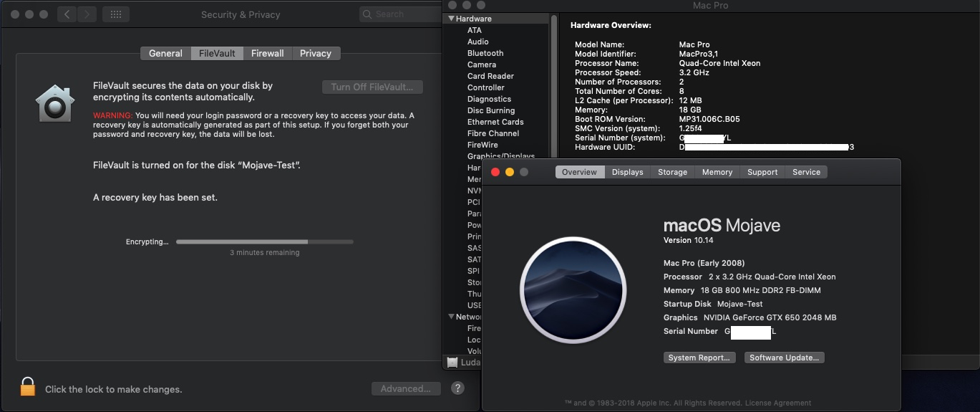Switch to the Privacy tab

[x=316, y=54]
